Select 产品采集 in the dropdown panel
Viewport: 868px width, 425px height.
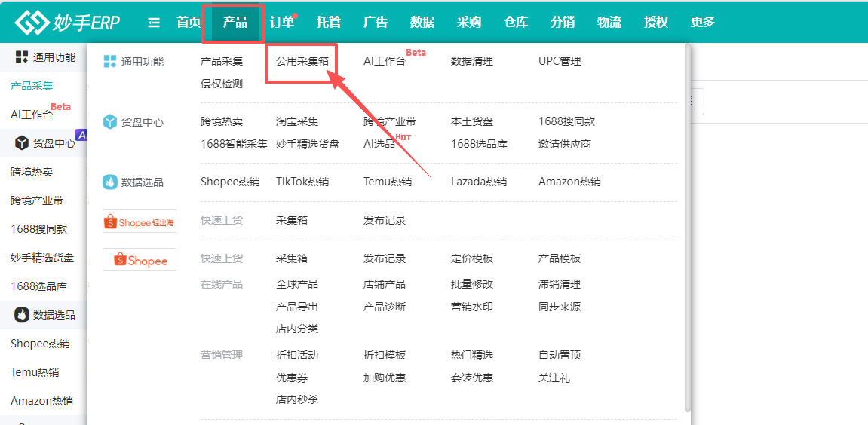click(x=222, y=62)
